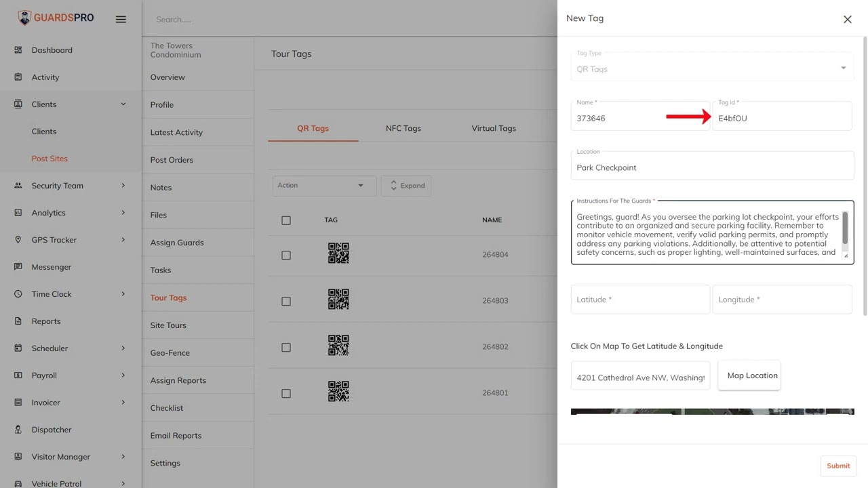This screenshot has height=488, width=868.
Task: Check the box for tag 264802
Action: point(286,348)
